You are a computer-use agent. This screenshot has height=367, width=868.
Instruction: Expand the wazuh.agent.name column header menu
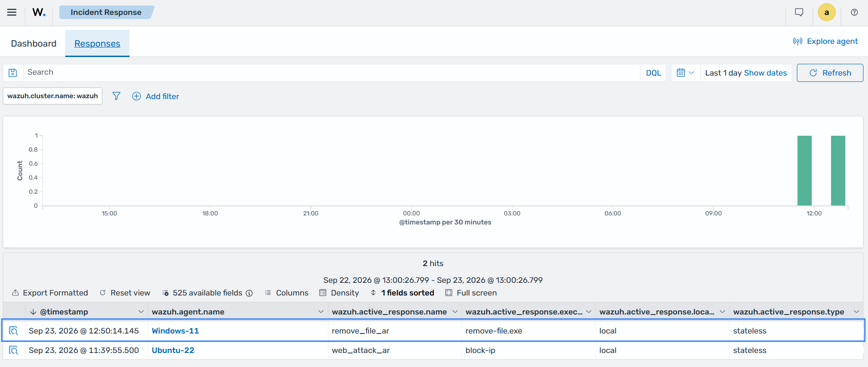pyautogui.click(x=321, y=312)
